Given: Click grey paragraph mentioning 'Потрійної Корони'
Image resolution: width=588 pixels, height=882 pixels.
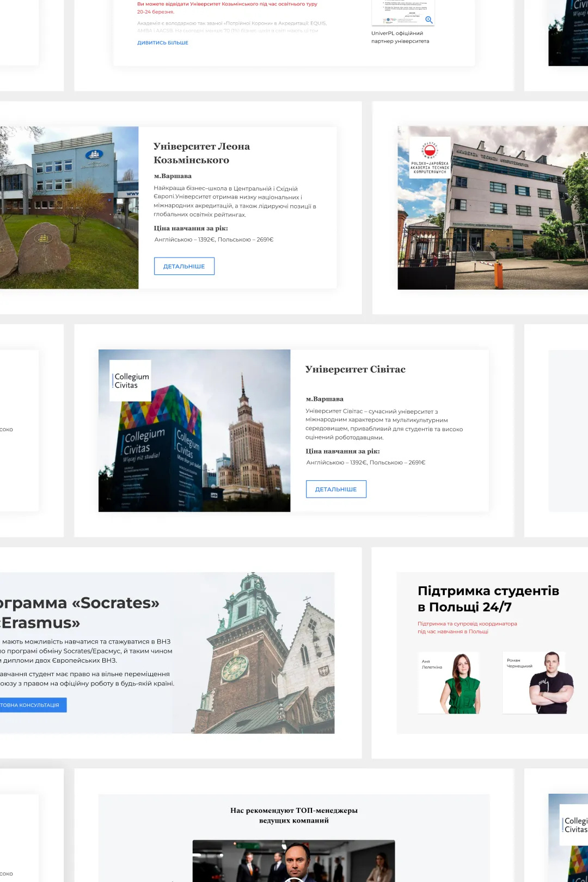Looking at the screenshot, I should (232, 27).
